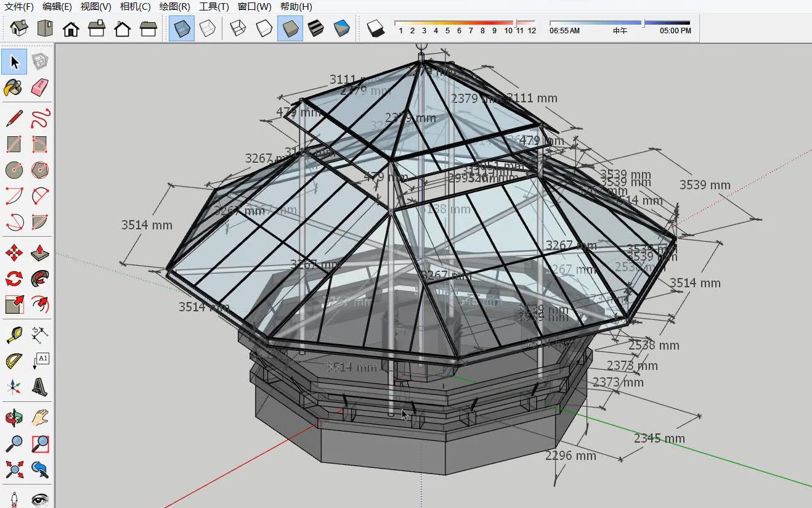Open the 窗口(W) menu

coord(254,7)
